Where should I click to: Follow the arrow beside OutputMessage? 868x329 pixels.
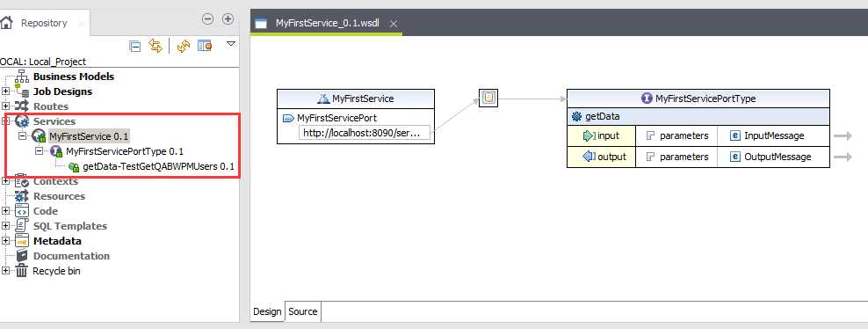[843, 157]
